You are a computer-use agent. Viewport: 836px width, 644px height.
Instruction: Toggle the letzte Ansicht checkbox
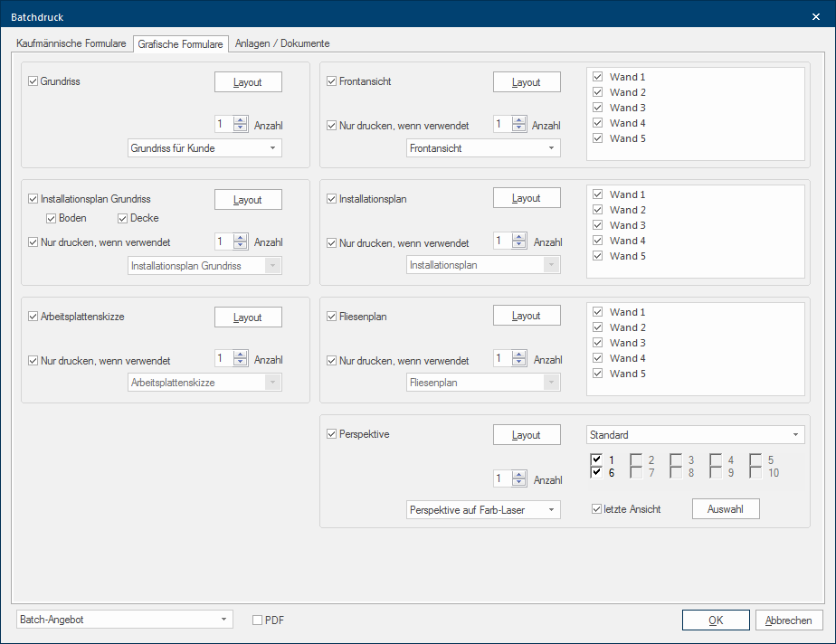[596, 509]
